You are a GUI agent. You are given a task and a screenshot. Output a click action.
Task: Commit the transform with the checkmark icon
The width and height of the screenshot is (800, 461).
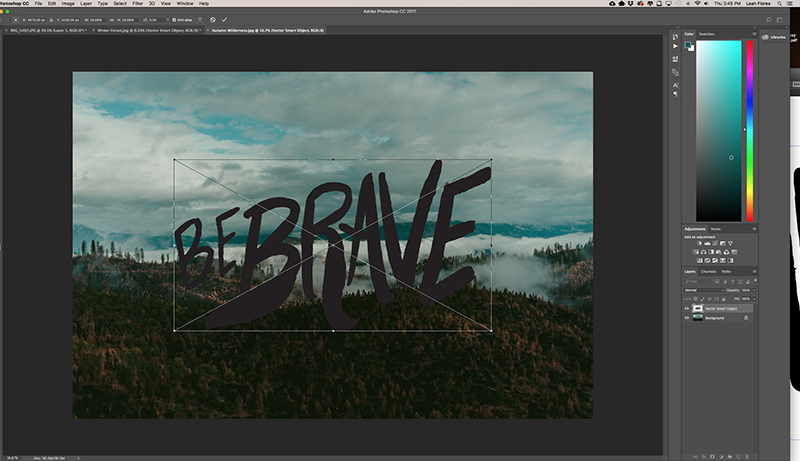224,20
